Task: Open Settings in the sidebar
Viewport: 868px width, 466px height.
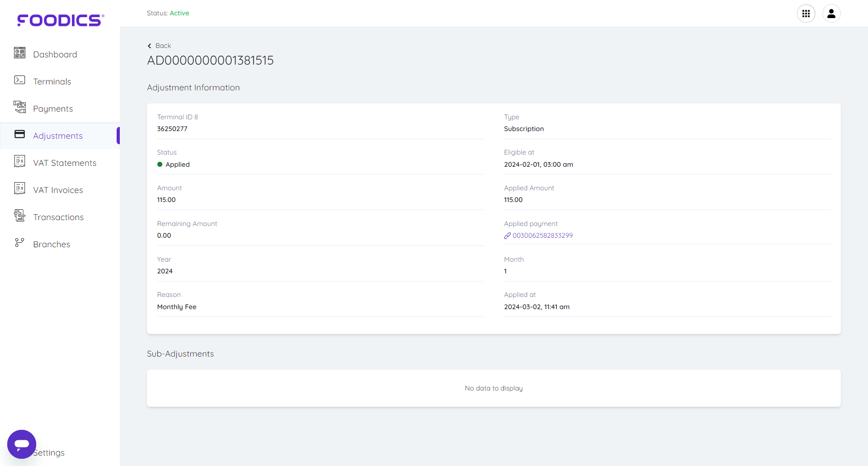Action: coord(50,452)
